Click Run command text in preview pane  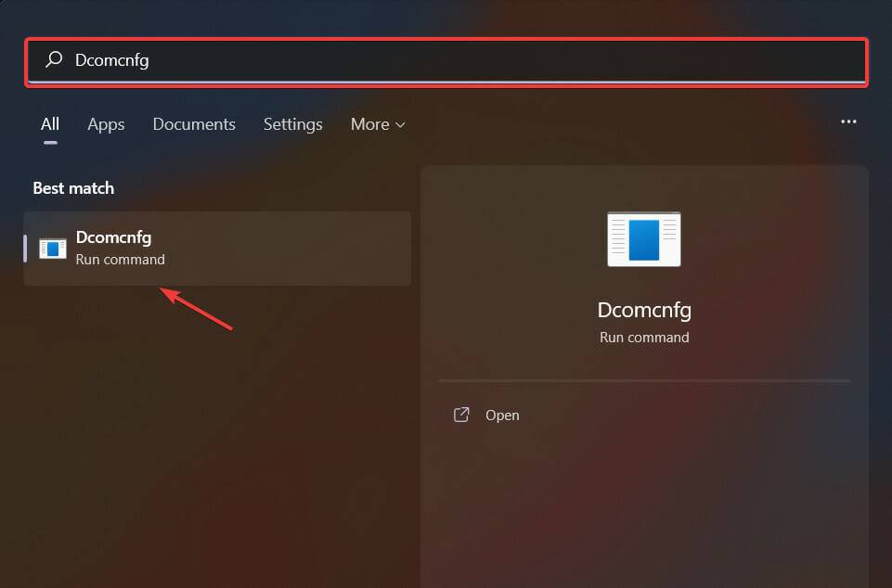click(643, 337)
